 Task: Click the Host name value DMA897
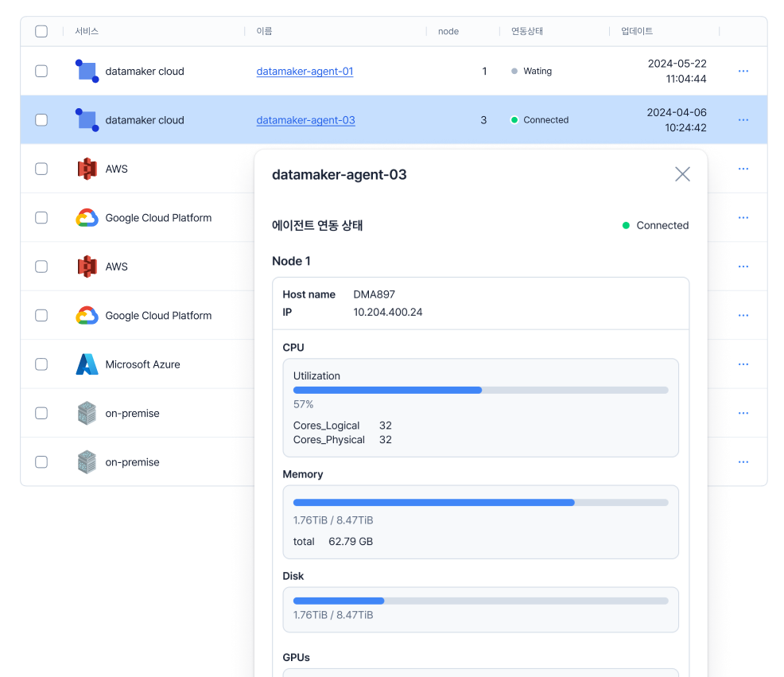pos(374,294)
